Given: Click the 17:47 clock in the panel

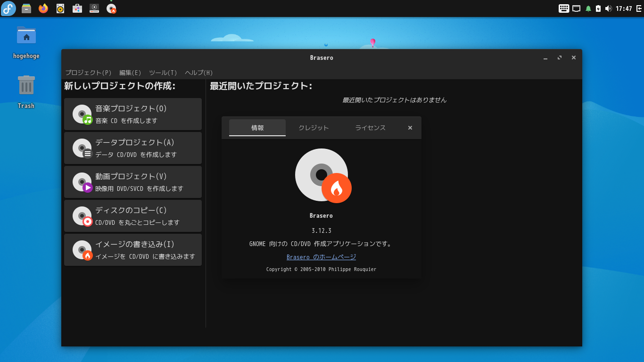Looking at the screenshot, I should click(624, 8).
